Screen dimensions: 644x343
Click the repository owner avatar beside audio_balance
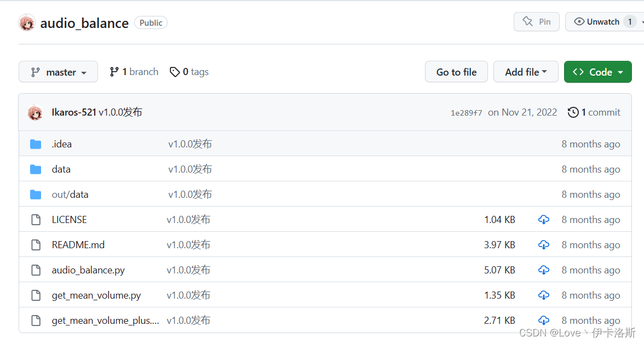pos(27,22)
